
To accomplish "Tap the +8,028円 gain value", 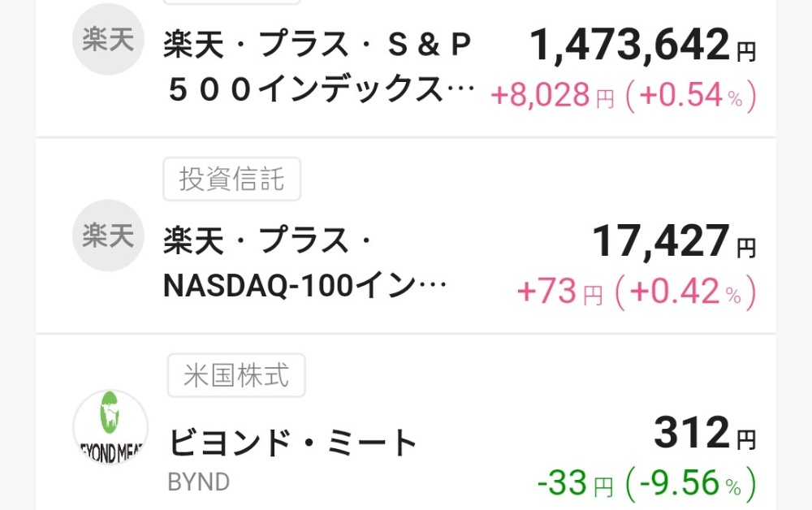I will click(x=552, y=96).
